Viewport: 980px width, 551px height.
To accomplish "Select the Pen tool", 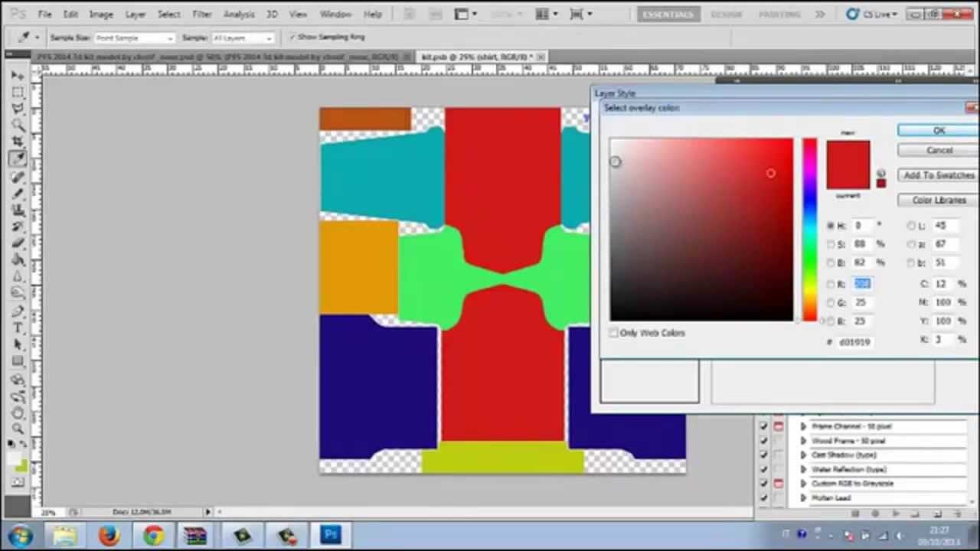I will (18, 311).
